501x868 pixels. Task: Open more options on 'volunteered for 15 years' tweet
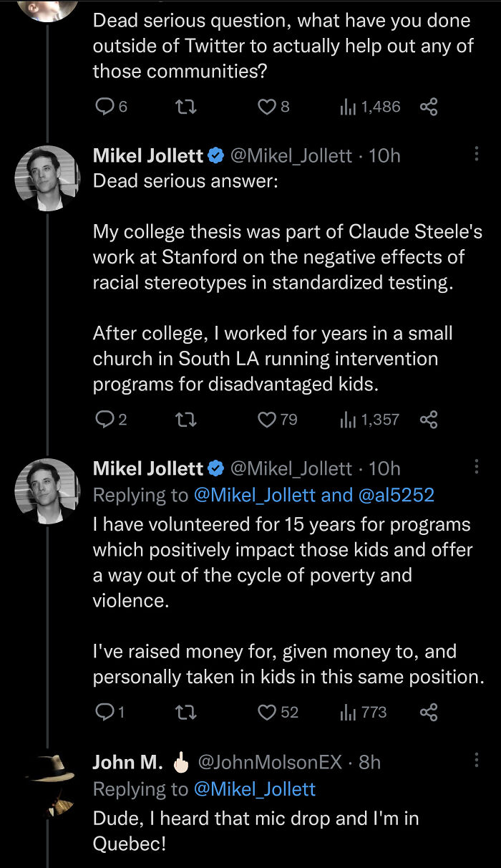tap(477, 468)
